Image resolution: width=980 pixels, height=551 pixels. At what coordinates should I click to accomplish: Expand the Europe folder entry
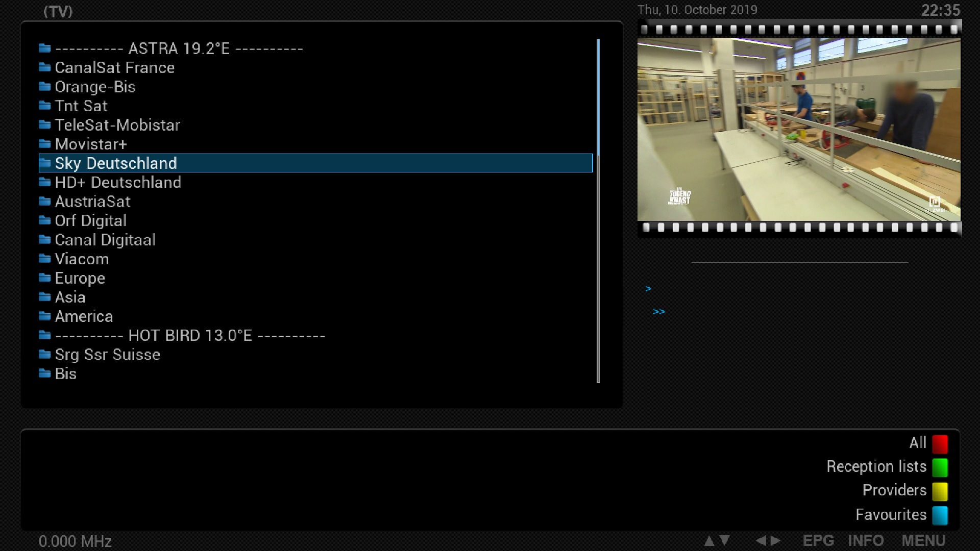click(80, 278)
